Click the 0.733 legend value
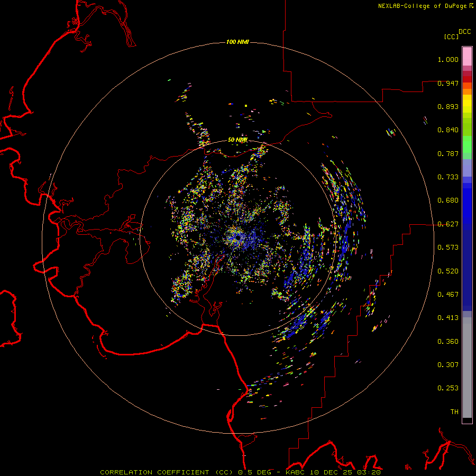This screenshot has height=476, width=476. (448, 177)
